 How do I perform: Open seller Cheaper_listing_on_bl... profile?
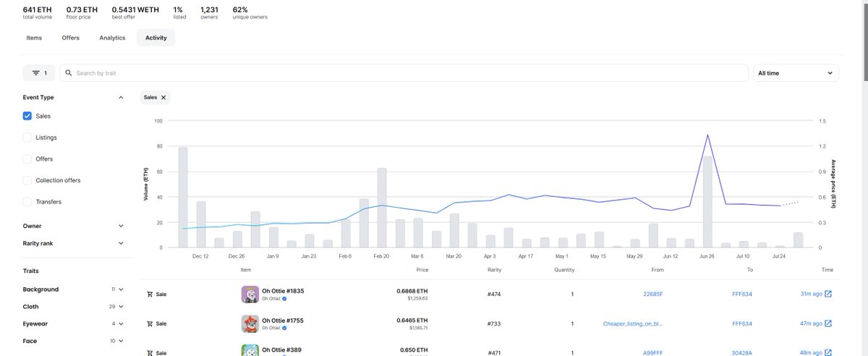[634, 323]
